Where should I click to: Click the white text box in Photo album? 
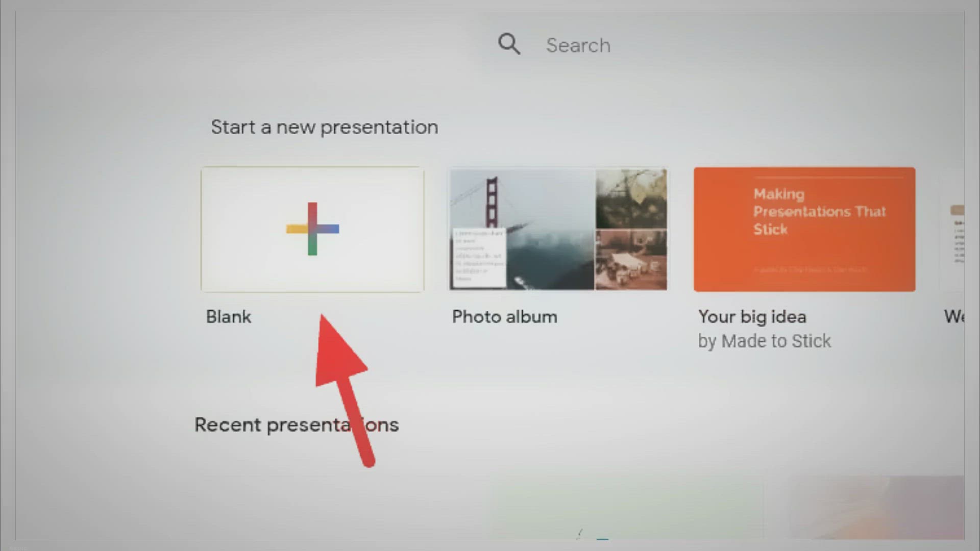[x=479, y=258]
